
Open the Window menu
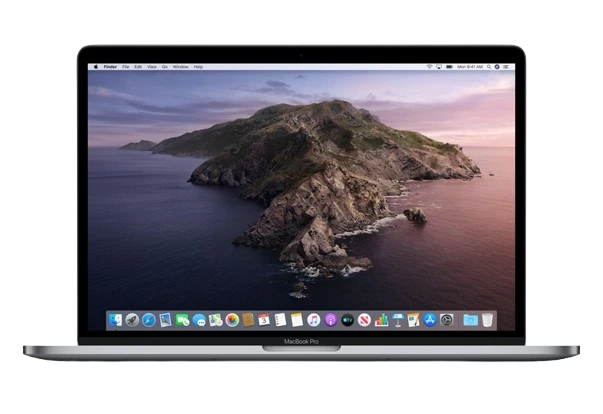tap(180, 67)
